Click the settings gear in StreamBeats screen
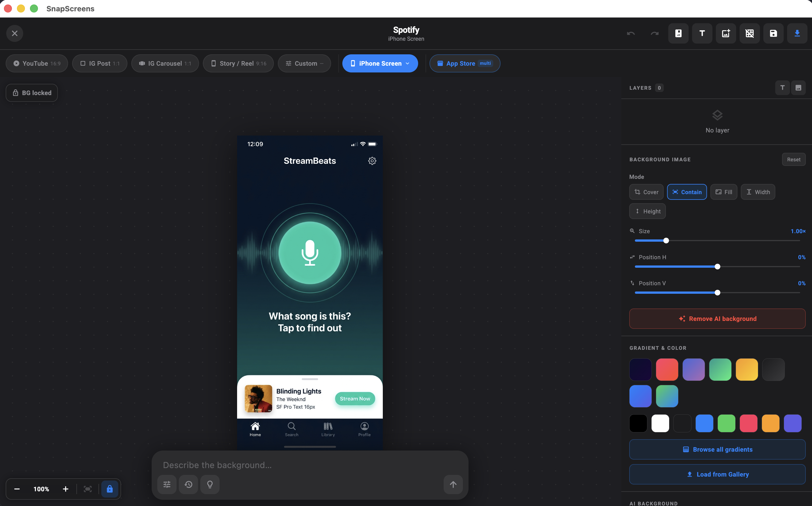The height and width of the screenshot is (506, 812). point(372,161)
